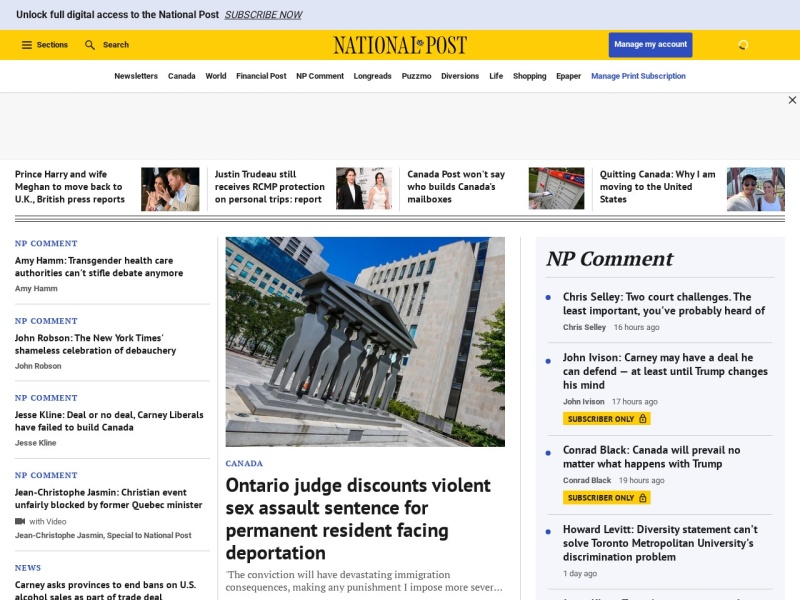Click the John Robson author byline

(38, 366)
